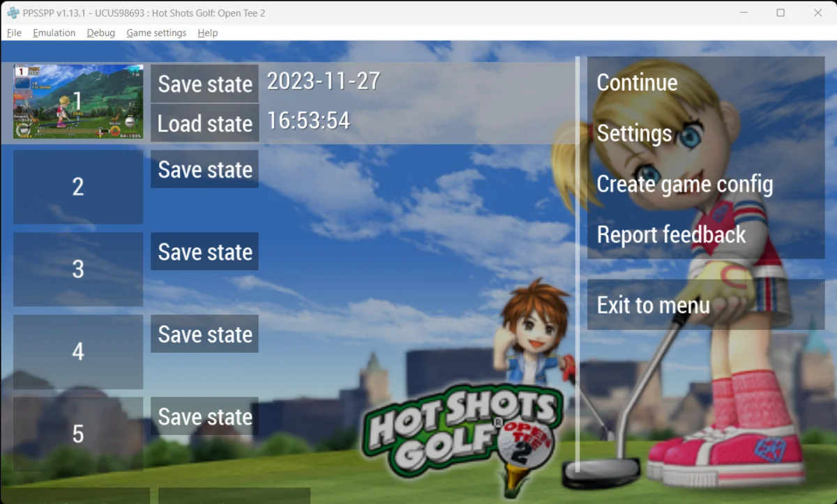Close the PPSSPP window
This screenshot has width=837, height=504.
[x=818, y=13]
